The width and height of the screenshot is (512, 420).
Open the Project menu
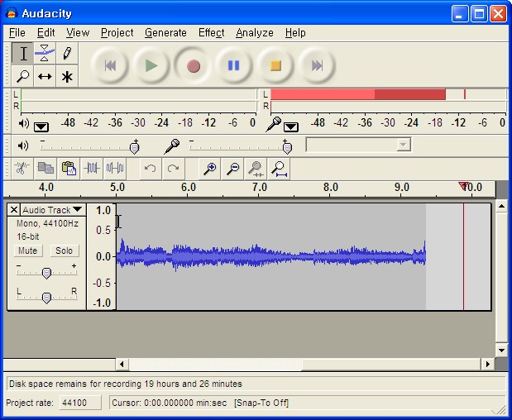pyautogui.click(x=117, y=32)
